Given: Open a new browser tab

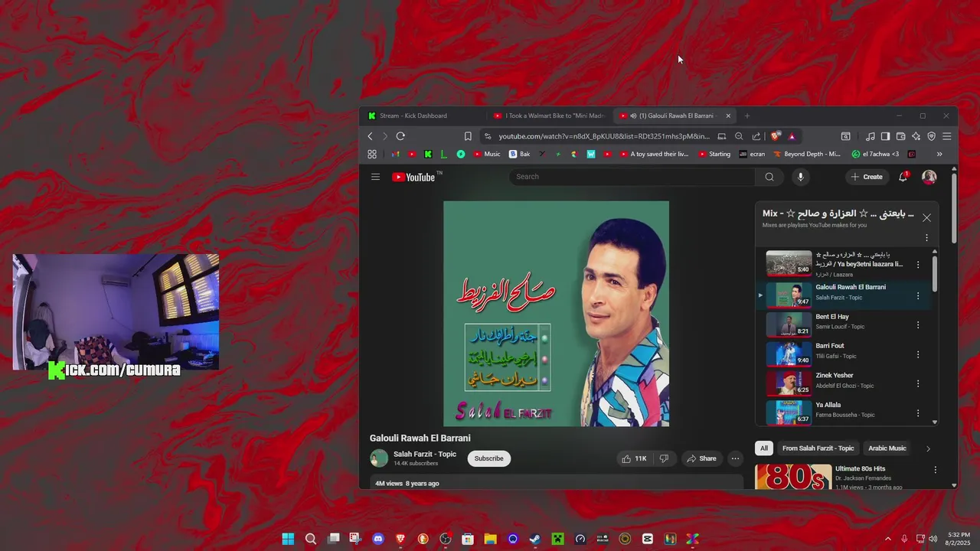Looking at the screenshot, I should [747, 116].
